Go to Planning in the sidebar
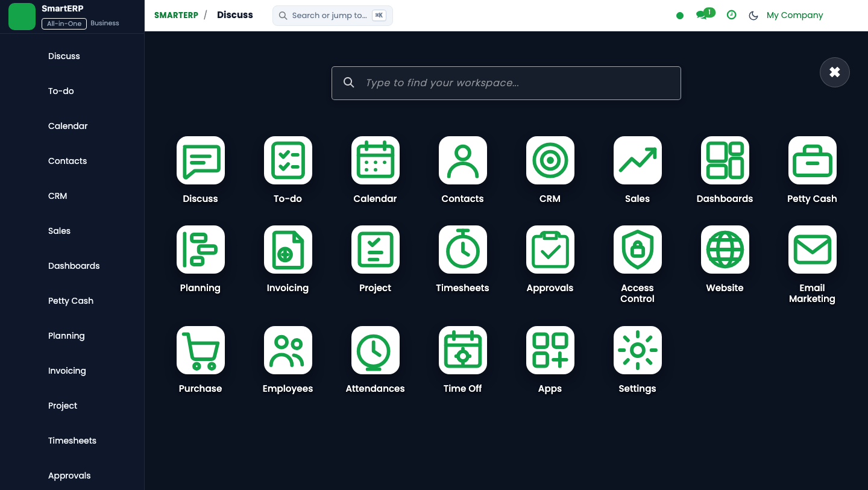The width and height of the screenshot is (868, 490). tap(66, 336)
